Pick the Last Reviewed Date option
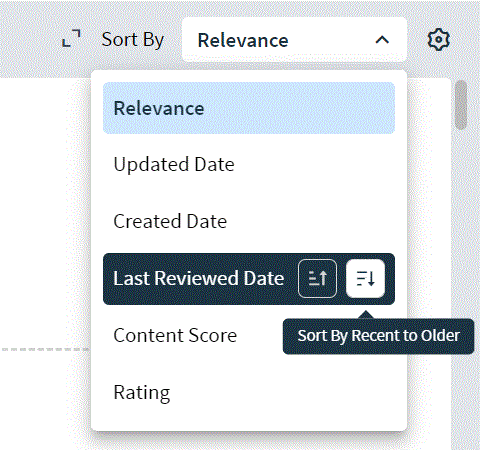This screenshot has height=450, width=480. click(199, 278)
